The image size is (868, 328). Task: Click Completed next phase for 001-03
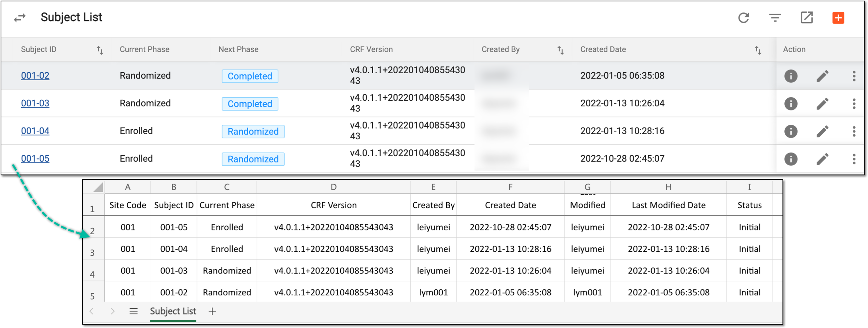pyautogui.click(x=250, y=104)
